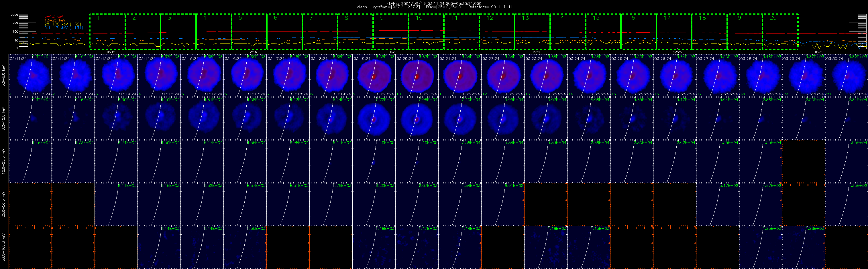Click the 3.0-6.0 keV row label

coord(3,76)
